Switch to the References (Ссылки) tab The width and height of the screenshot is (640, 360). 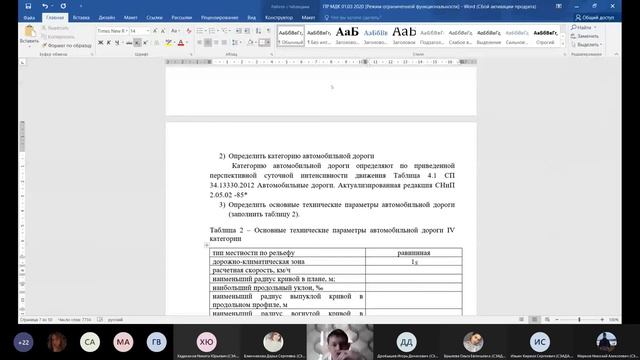154,18
